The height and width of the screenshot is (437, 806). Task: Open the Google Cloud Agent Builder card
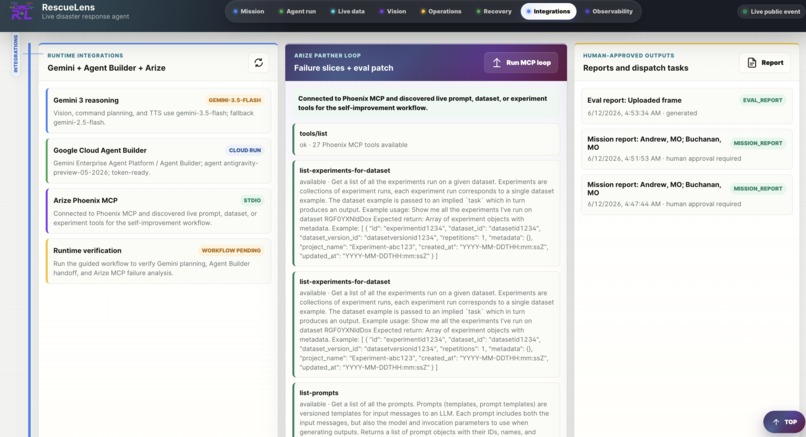point(158,161)
